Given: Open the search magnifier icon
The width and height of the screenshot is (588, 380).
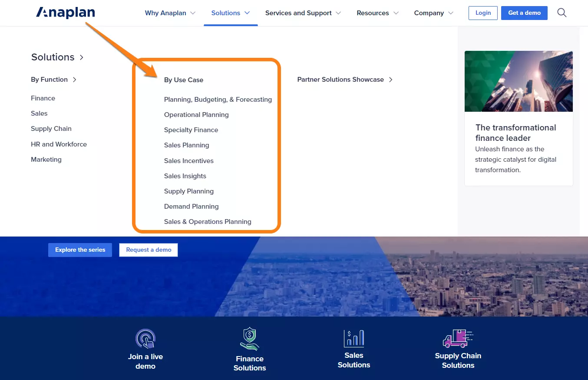Looking at the screenshot, I should coord(562,13).
